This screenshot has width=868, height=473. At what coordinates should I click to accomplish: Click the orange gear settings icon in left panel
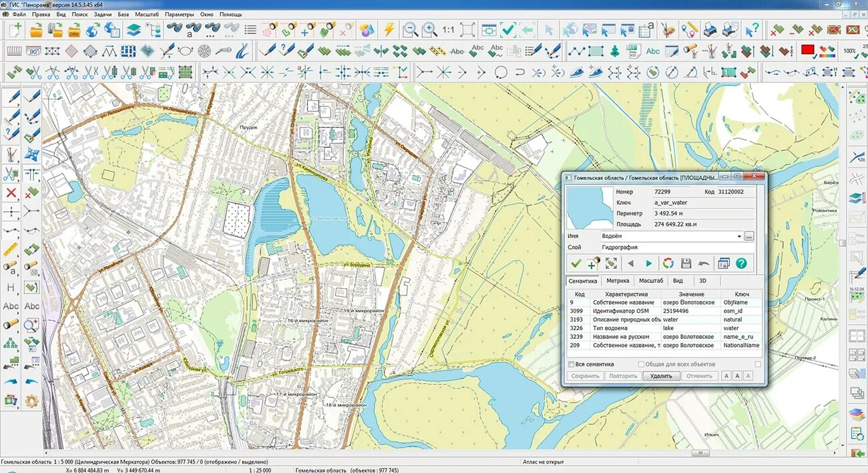click(x=31, y=401)
